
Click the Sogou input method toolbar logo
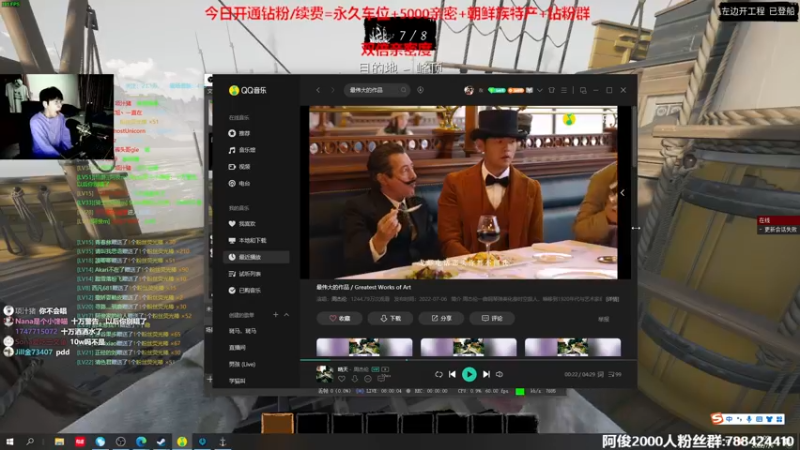pos(717,419)
